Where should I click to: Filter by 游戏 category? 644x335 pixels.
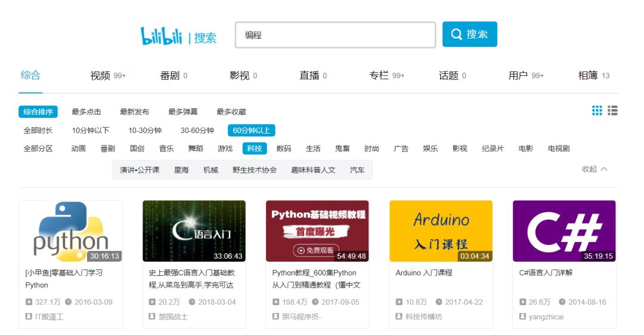225,148
